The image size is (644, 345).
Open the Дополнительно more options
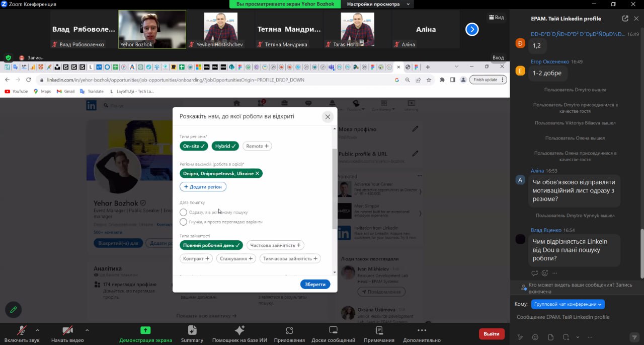click(422, 334)
